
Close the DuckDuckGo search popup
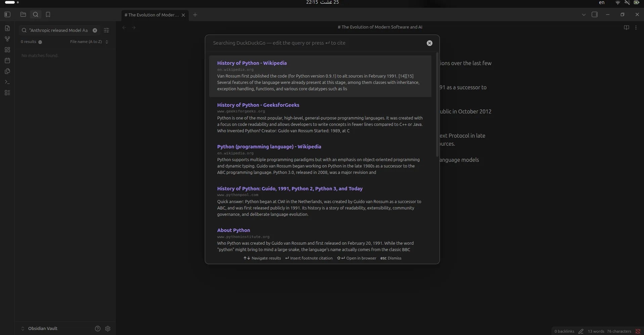429,43
